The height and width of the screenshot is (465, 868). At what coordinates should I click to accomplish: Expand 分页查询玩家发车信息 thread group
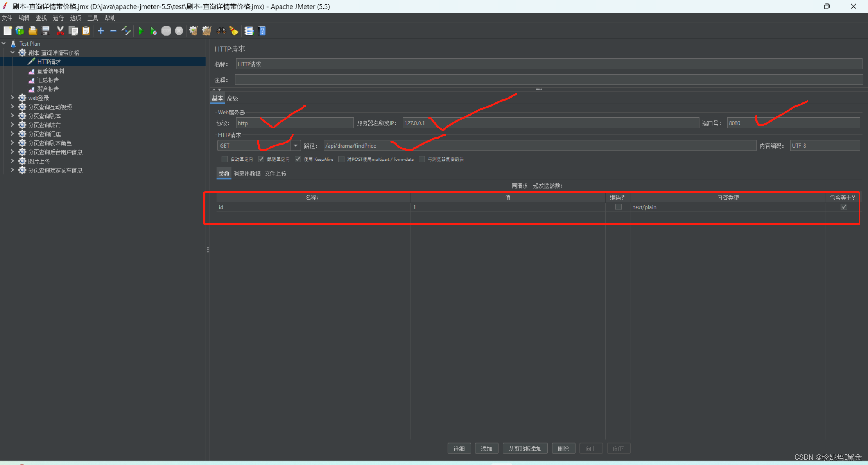[12, 170]
